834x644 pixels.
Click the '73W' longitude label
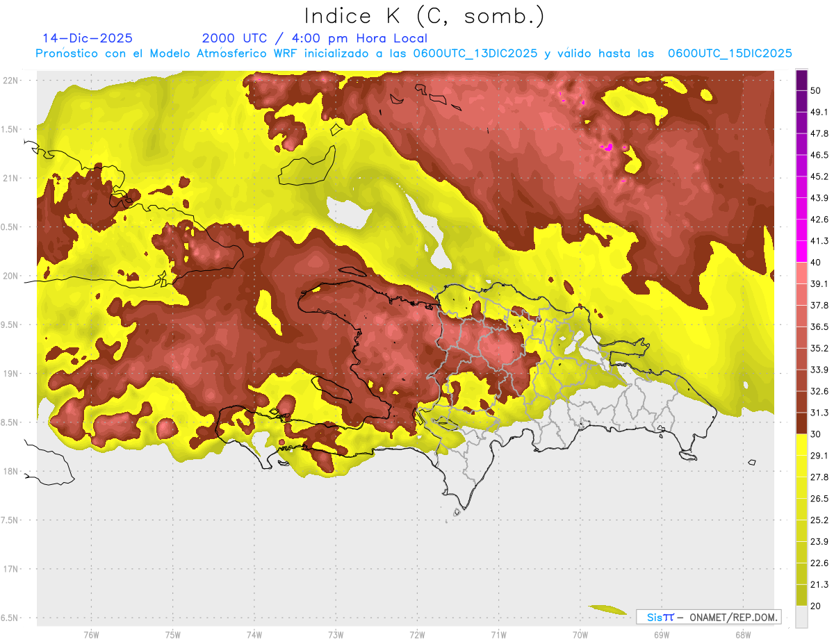[336, 635]
